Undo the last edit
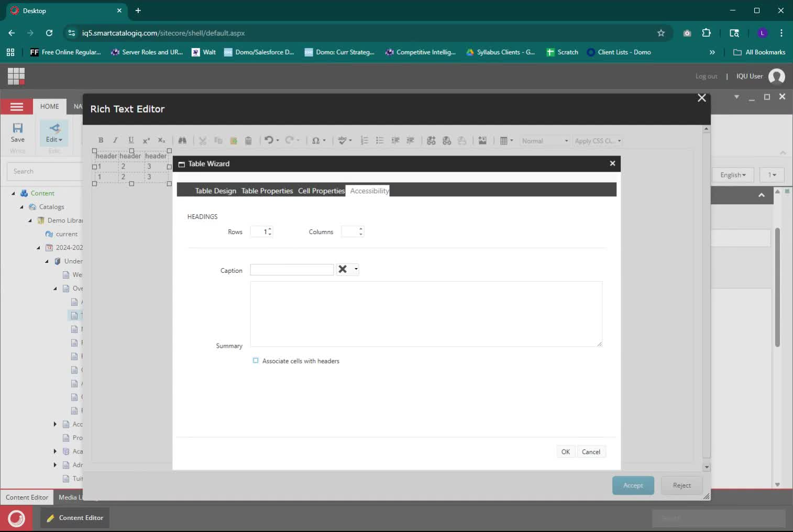This screenshot has height=532, width=793. pos(269,140)
